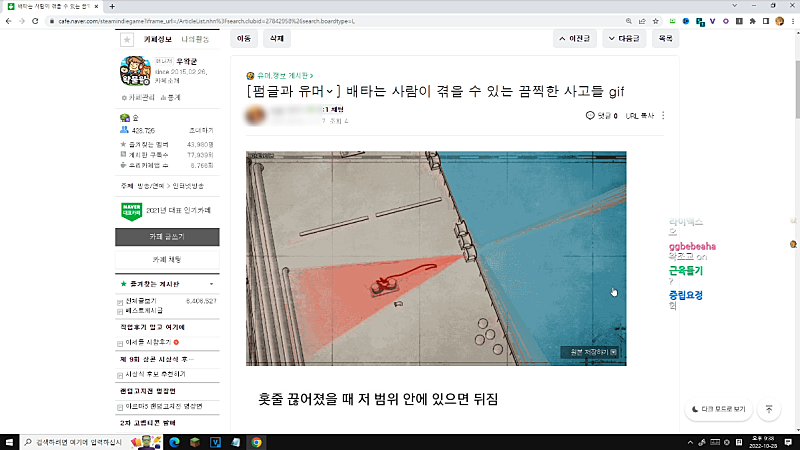800x450 pixels.
Task: Open the 유머,정보 게시판 board link
Action: click(283, 76)
